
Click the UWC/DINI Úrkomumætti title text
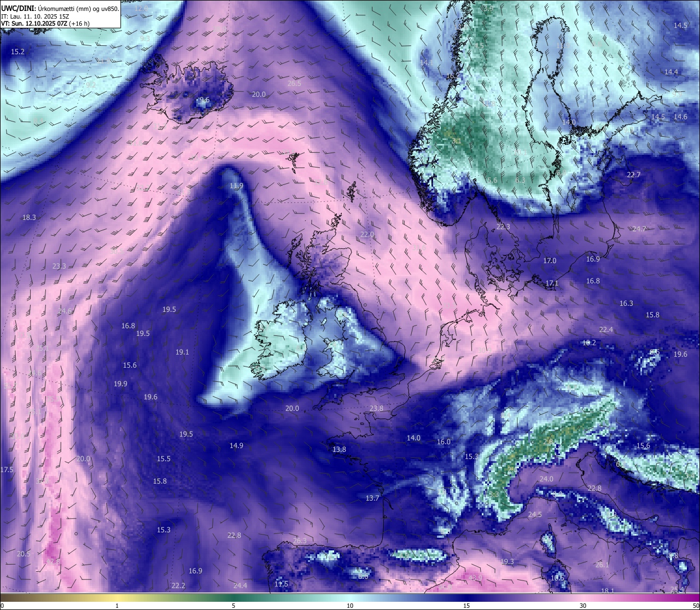click(60, 9)
